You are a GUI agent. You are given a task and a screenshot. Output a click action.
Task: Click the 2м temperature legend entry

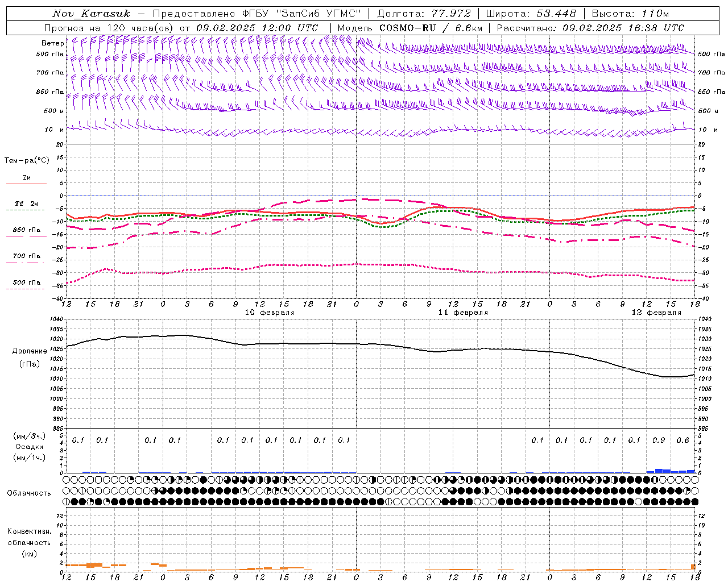tap(27, 178)
